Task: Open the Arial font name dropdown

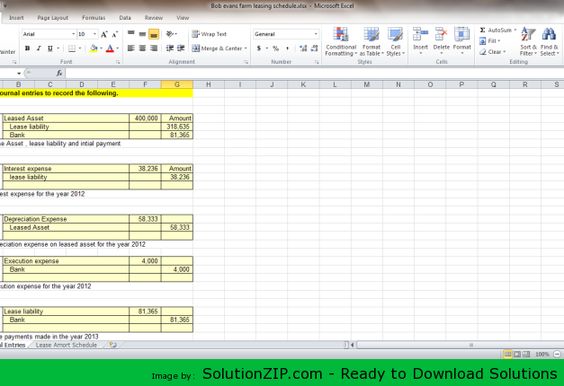Action: 73,34
